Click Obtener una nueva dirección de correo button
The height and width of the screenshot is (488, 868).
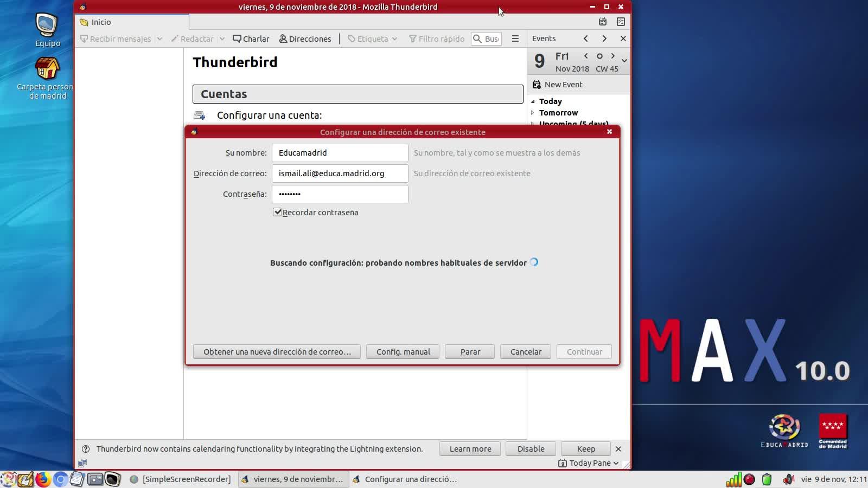tap(277, 352)
